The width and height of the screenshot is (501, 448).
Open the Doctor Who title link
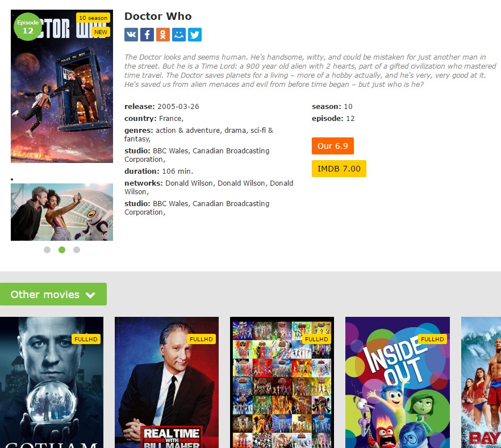158,16
